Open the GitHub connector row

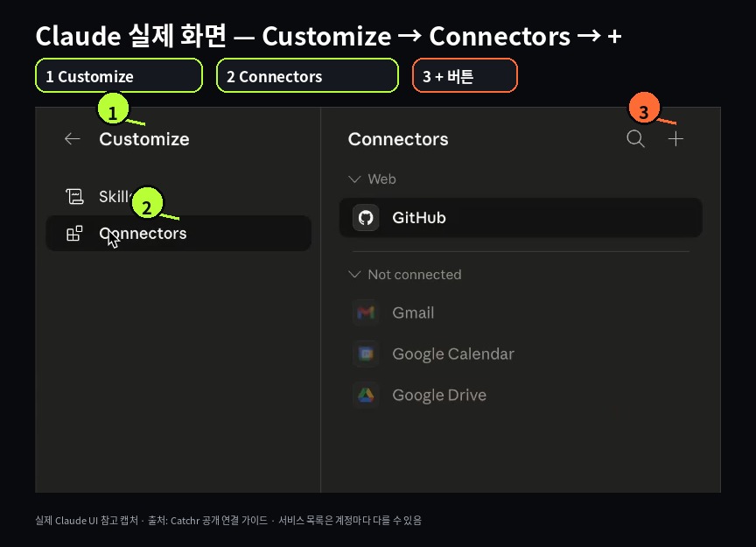(521, 218)
